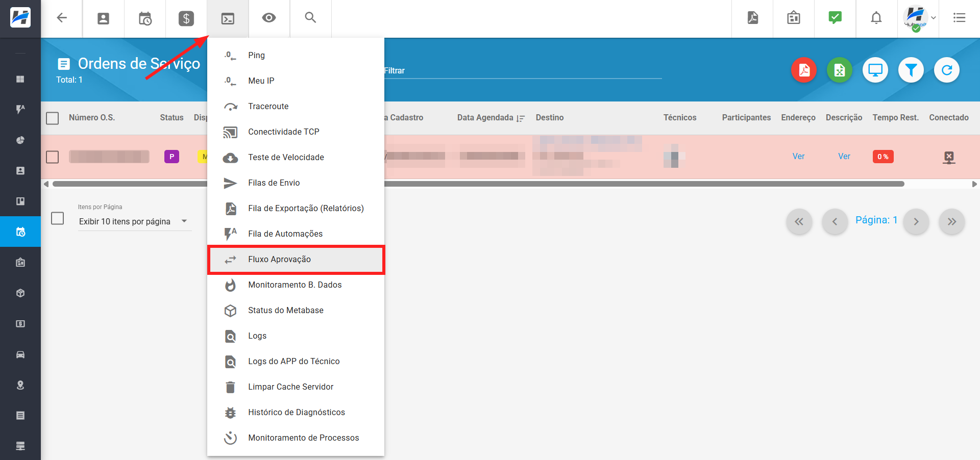Click Ver link under Descrição column
The height and width of the screenshot is (460, 980).
844,157
